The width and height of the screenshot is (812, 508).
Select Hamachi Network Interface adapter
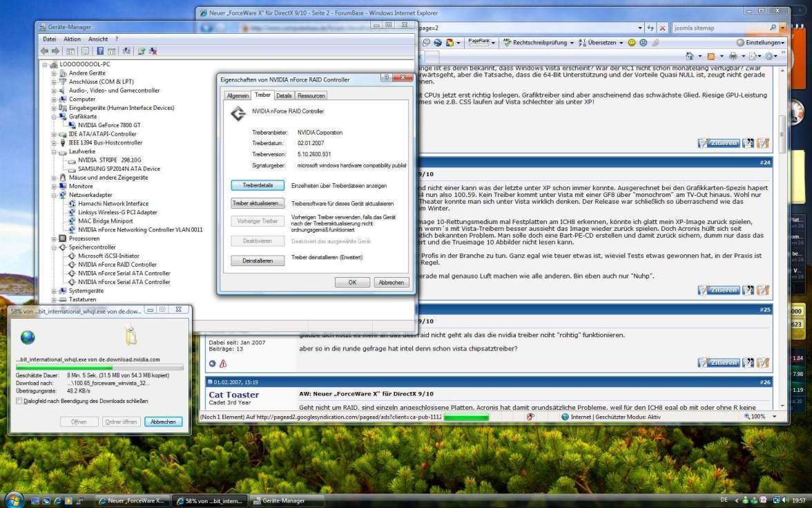113,204
